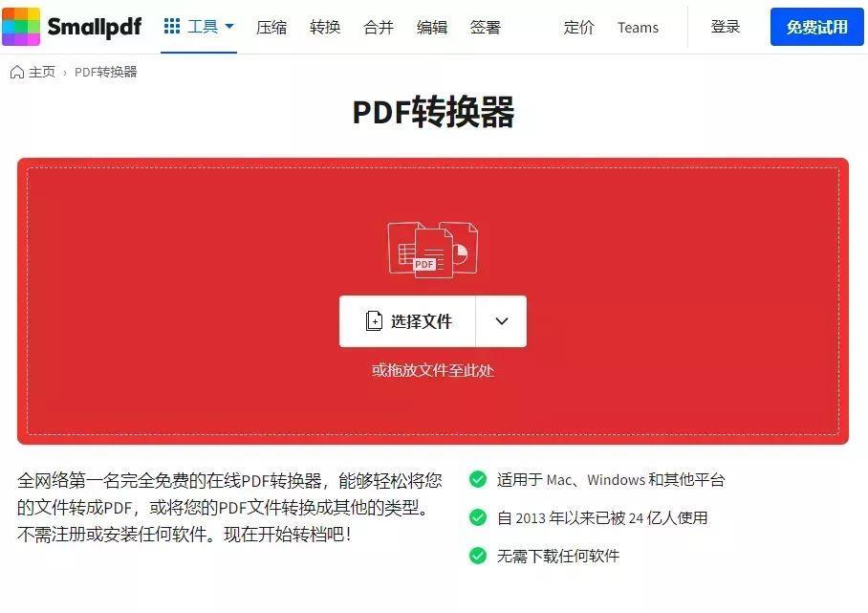Open the Teams link
Viewport: 868px width, 613px height.
(x=638, y=27)
